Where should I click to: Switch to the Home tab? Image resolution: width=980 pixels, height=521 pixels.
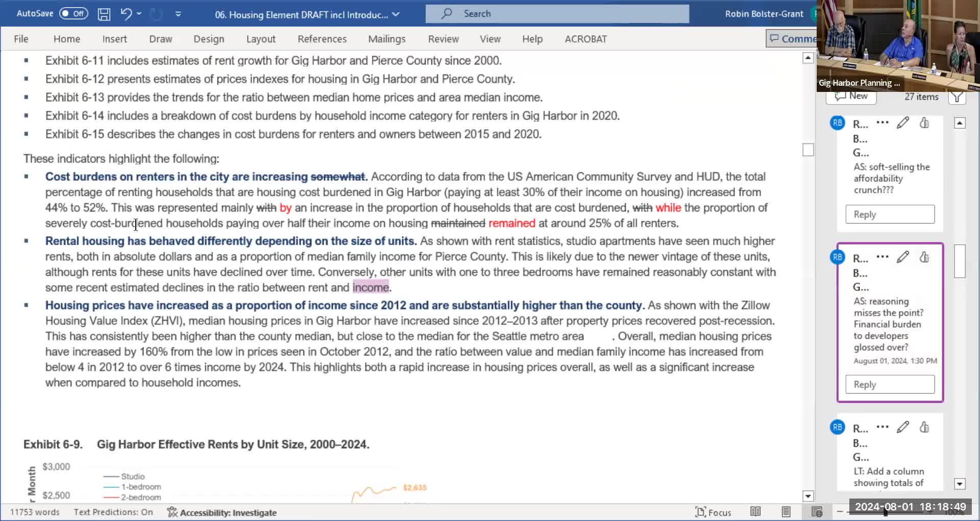(x=67, y=39)
